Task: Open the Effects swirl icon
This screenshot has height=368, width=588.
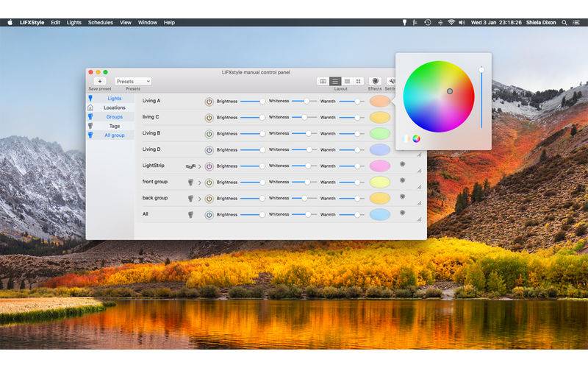Action: [x=375, y=81]
